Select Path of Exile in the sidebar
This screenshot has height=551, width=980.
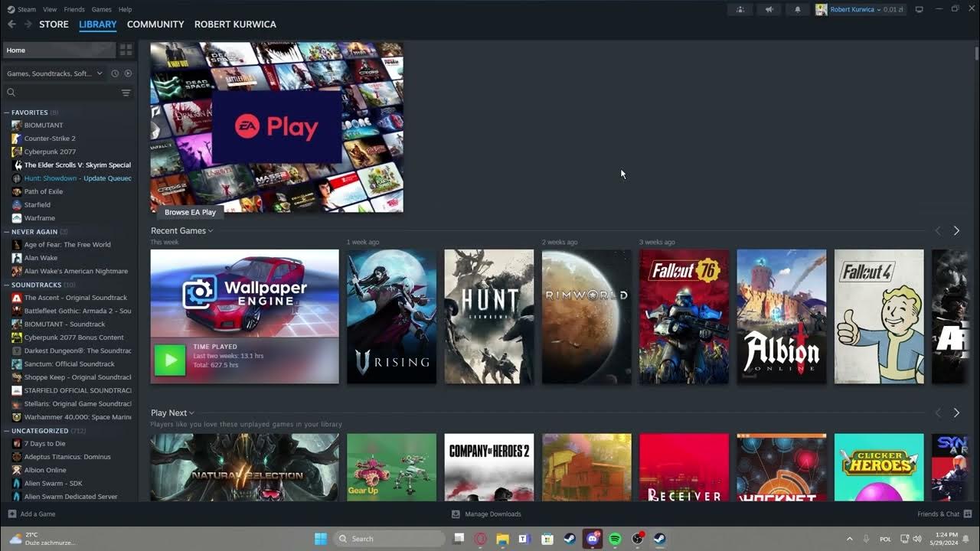coord(44,191)
